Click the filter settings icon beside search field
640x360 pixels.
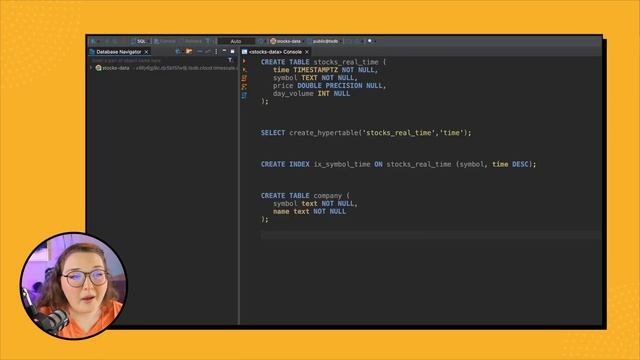pyautogui.click(x=230, y=60)
